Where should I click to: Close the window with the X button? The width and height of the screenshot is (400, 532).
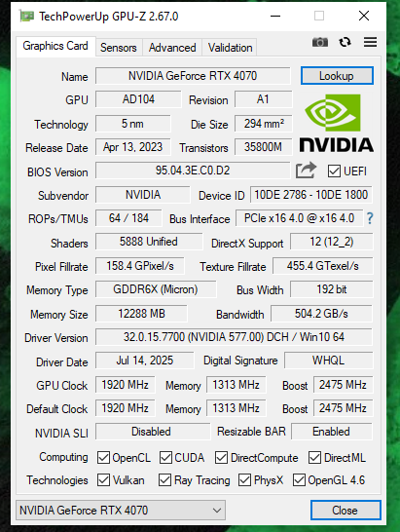364,16
